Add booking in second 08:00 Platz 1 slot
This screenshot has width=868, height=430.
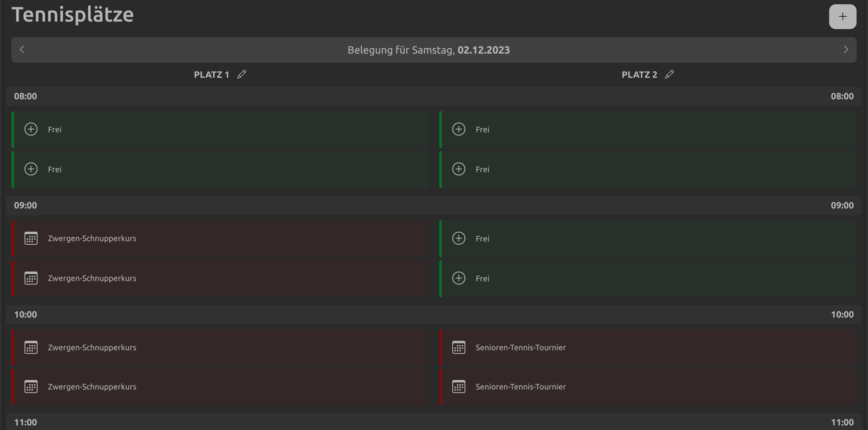pyautogui.click(x=31, y=169)
